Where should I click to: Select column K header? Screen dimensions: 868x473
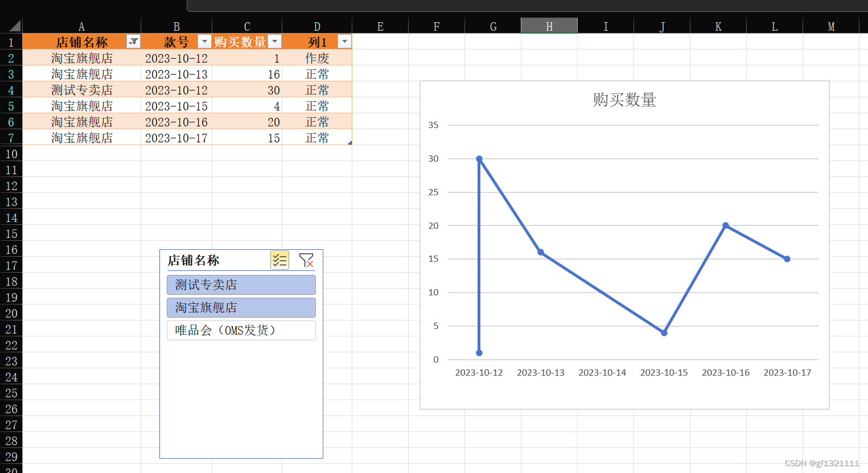tap(718, 26)
